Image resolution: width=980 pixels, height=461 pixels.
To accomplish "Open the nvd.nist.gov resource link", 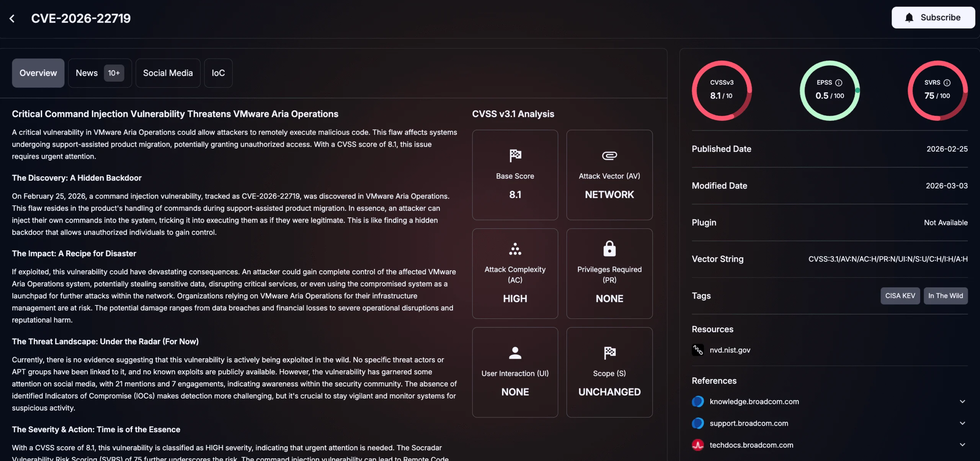I will tap(730, 350).
